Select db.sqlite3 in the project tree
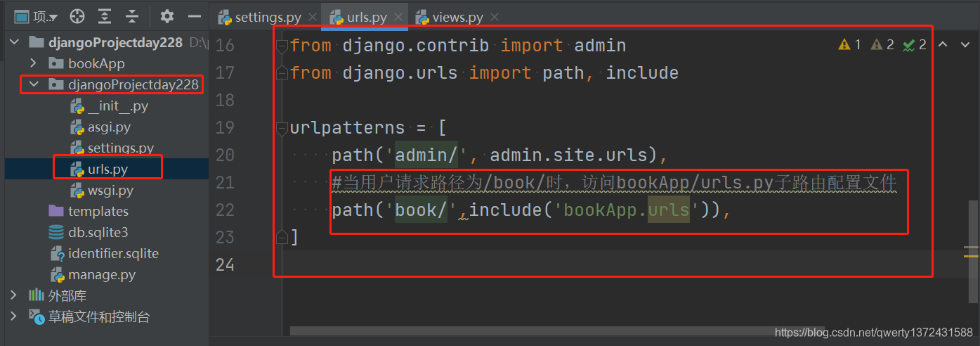980x346 pixels. pos(98,232)
